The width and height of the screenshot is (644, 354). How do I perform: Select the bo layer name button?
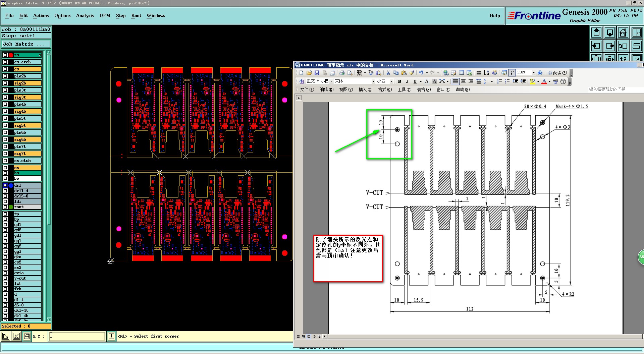coord(27,178)
